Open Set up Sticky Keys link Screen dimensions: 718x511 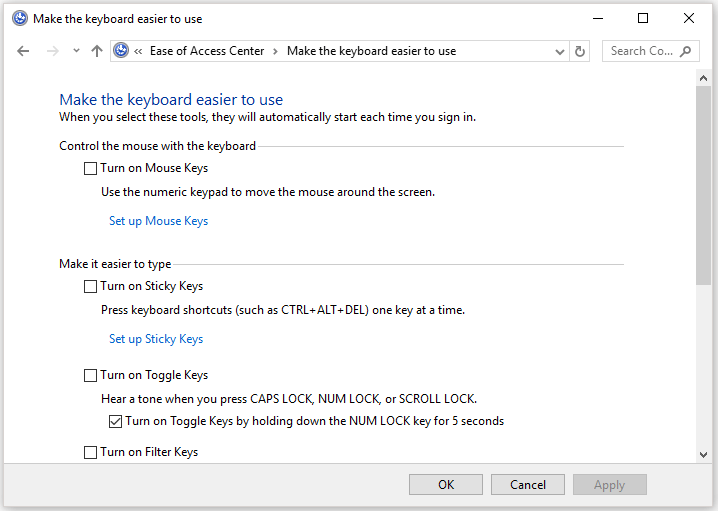(156, 339)
